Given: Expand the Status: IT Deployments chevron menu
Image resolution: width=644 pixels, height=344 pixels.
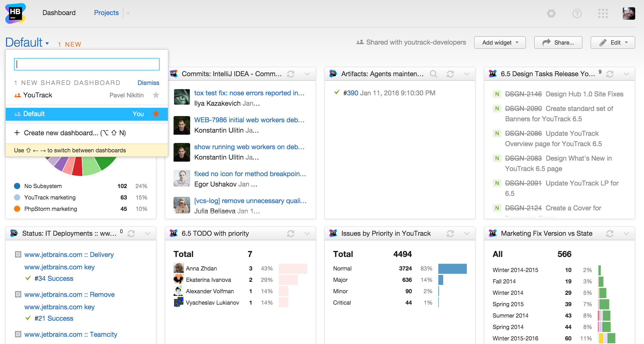Looking at the screenshot, I should (148, 234).
